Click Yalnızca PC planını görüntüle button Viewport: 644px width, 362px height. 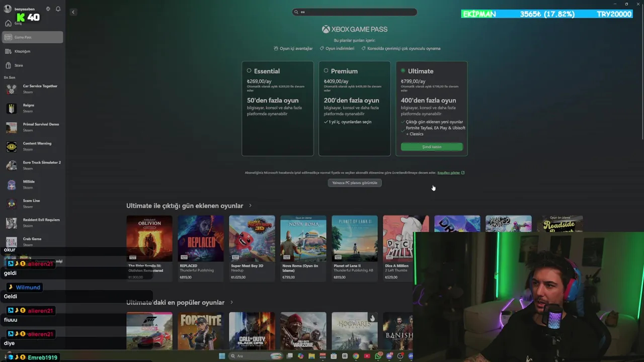click(355, 183)
